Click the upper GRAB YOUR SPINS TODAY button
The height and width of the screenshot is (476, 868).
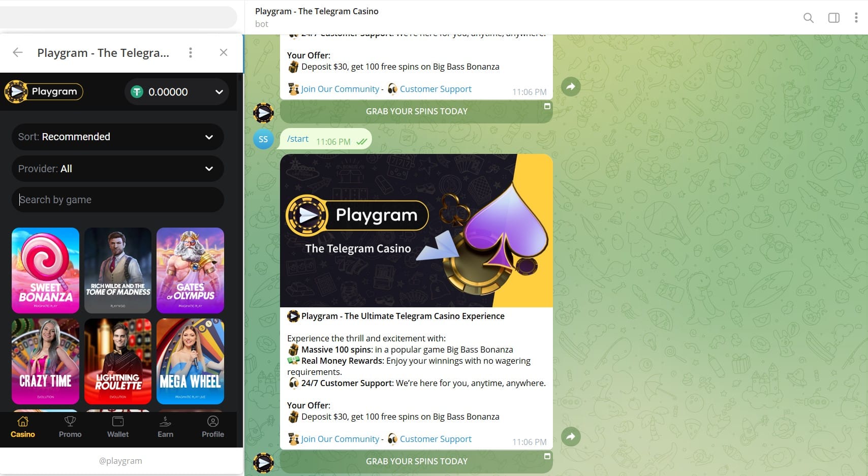(x=416, y=111)
